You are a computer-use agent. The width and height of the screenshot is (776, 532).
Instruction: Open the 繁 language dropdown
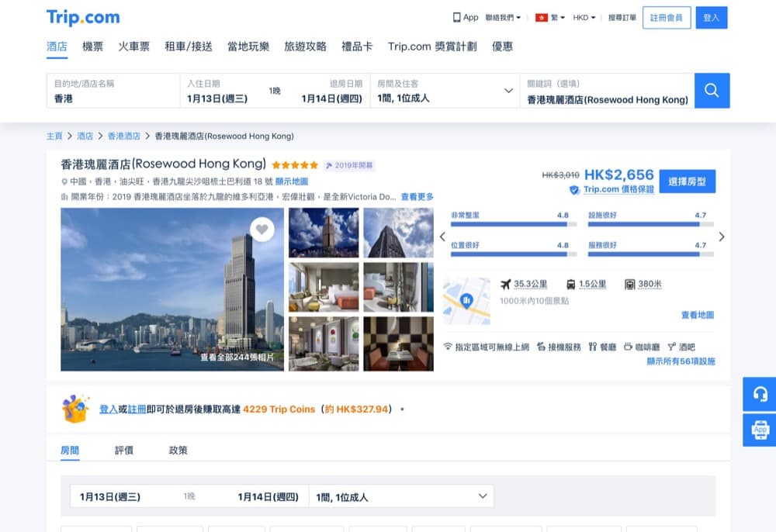click(558, 17)
